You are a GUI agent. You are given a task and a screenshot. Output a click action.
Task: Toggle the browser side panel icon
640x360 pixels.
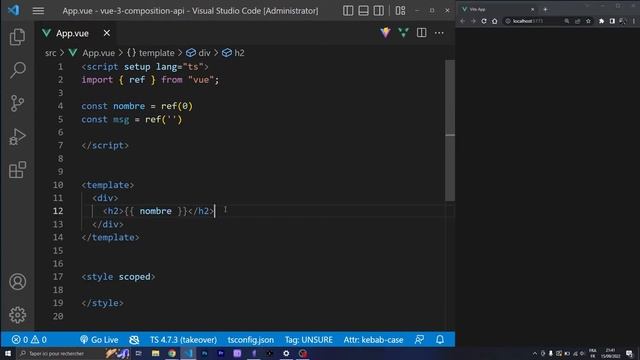612,21
